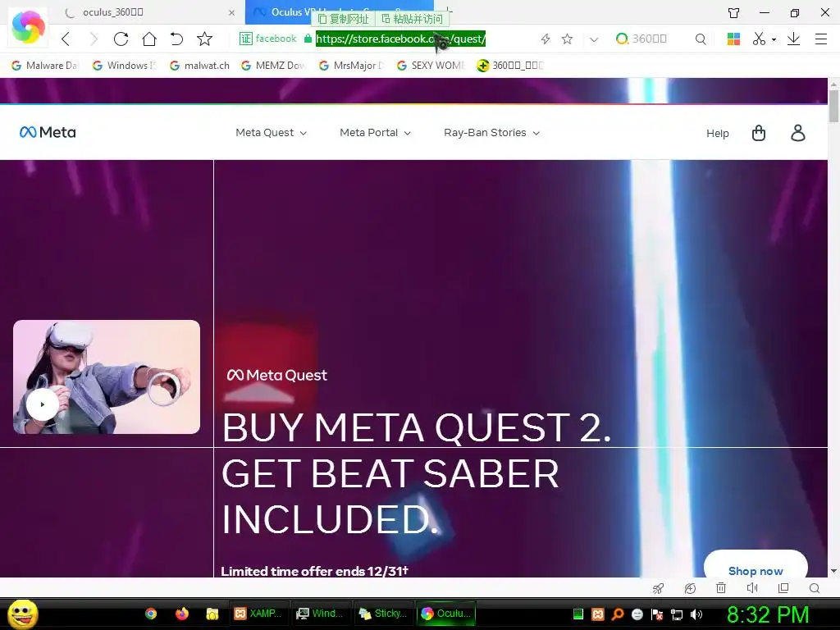This screenshot has height=630, width=840.
Task: Open the smiley face Start button
Action: point(23,614)
